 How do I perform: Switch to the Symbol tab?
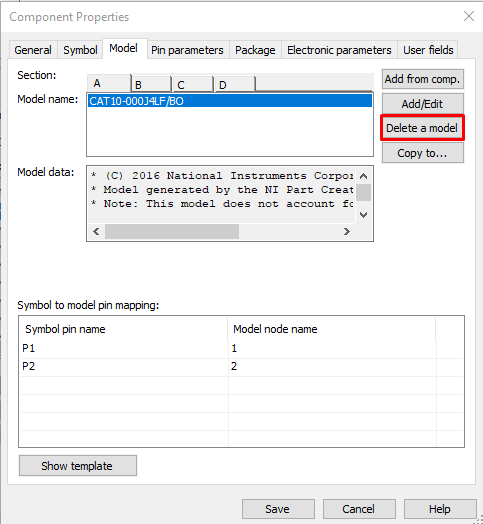pyautogui.click(x=80, y=50)
